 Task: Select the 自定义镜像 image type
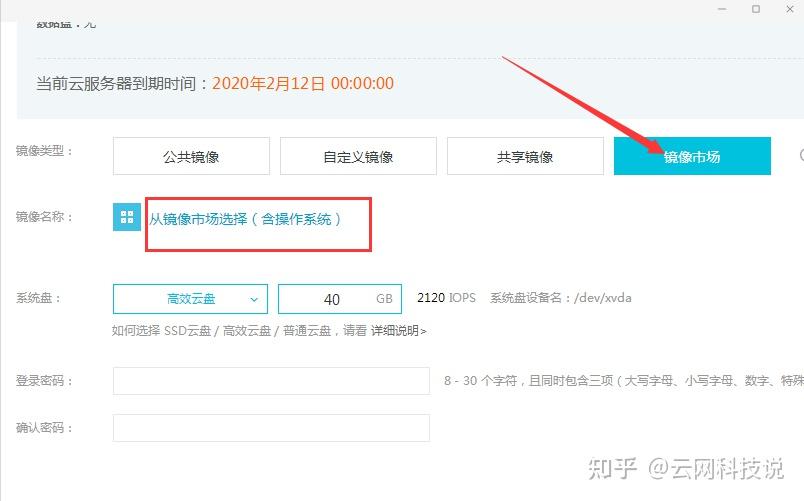tap(358, 156)
